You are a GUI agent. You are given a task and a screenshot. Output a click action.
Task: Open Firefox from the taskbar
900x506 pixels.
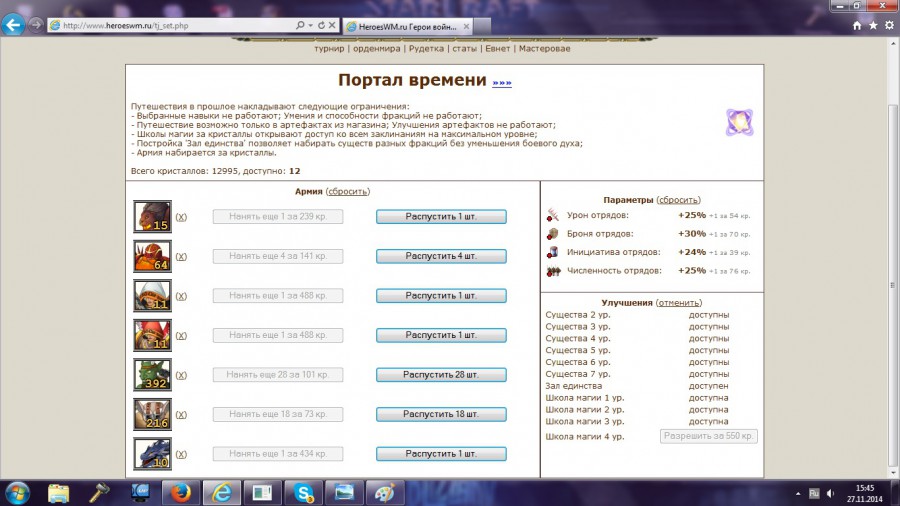(180, 492)
